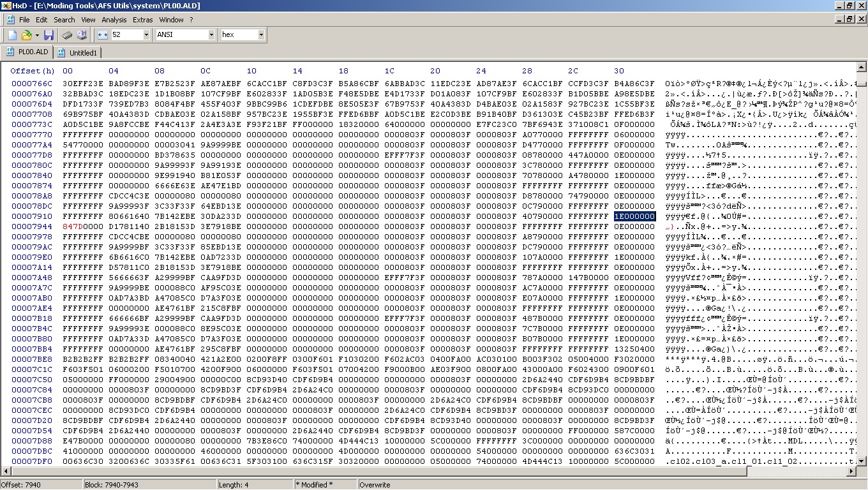Image resolution: width=868 pixels, height=490 pixels.
Task: Click hex cell 54770000 in row 000077A4
Action: coord(83,145)
